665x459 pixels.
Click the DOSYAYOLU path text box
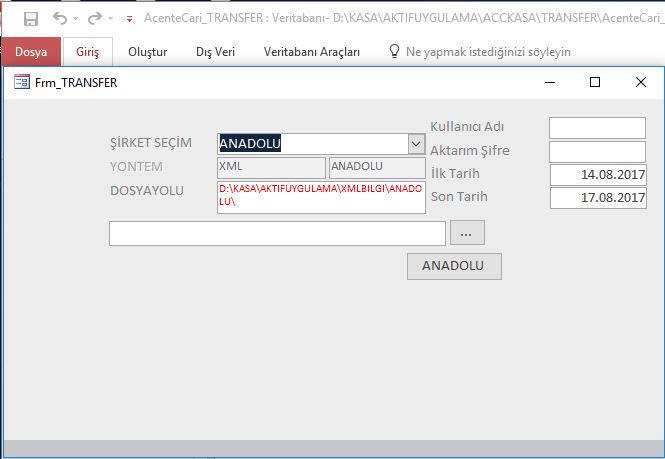coord(320,196)
